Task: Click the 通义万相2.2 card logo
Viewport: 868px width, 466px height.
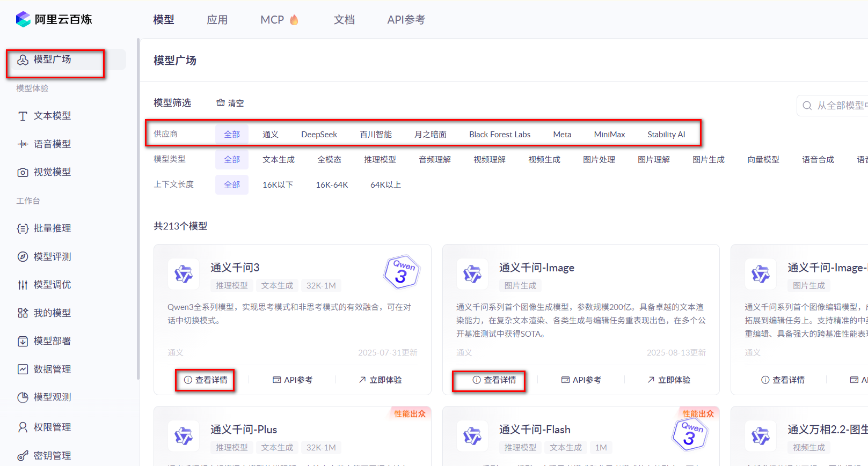Action: tap(761, 436)
